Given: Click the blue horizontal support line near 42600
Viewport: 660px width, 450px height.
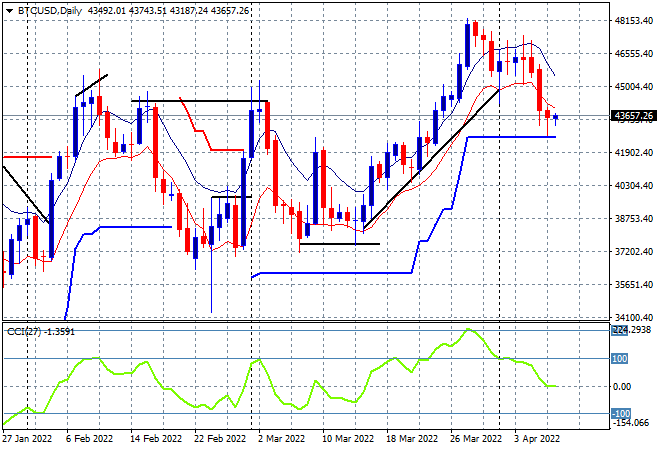Looking at the screenshot, I should pyautogui.click(x=511, y=137).
